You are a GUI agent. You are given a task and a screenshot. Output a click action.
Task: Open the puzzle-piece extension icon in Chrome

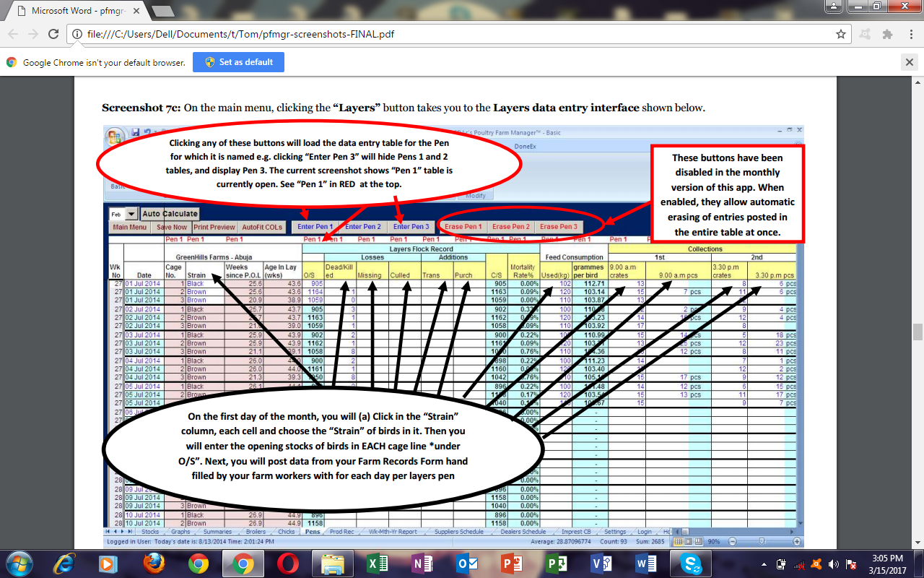coord(887,34)
